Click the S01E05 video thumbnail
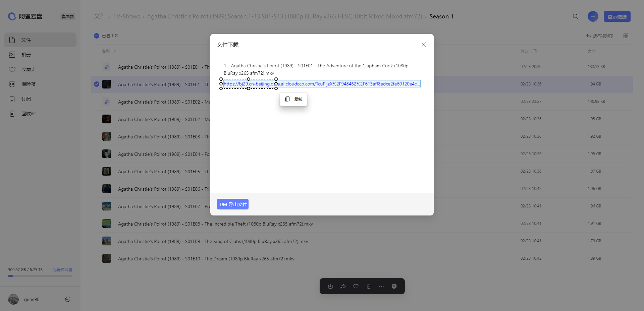This screenshot has height=311, width=644. click(x=107, y=171)
